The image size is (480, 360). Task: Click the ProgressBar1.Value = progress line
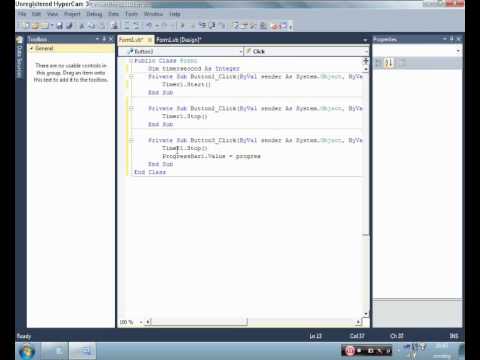pos(211,156)
